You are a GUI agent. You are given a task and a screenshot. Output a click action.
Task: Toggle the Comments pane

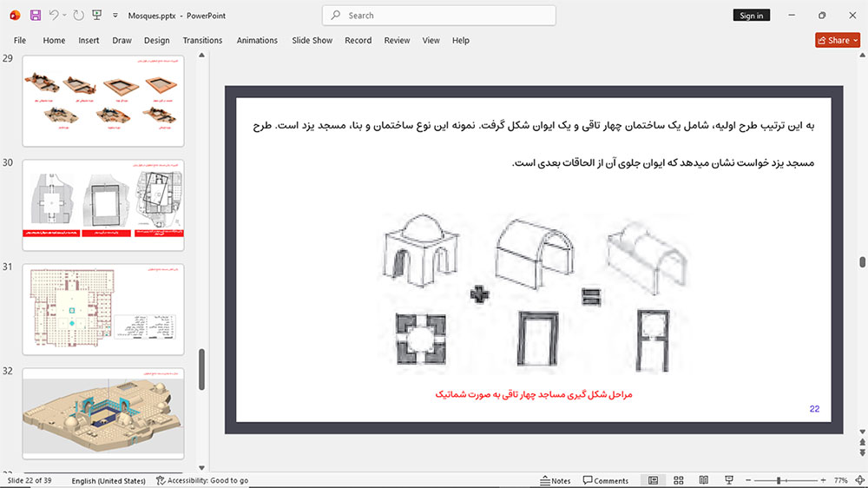tap(606, 480)
